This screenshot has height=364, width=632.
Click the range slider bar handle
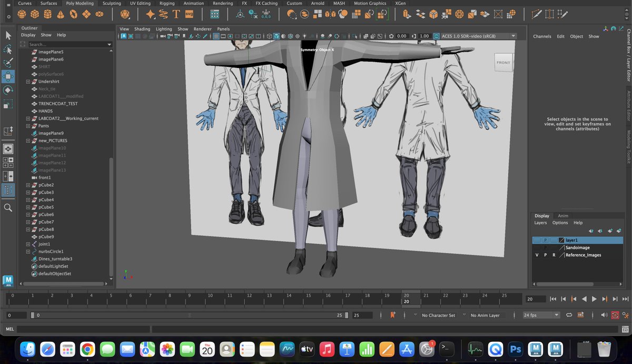(x=190, y=315)
